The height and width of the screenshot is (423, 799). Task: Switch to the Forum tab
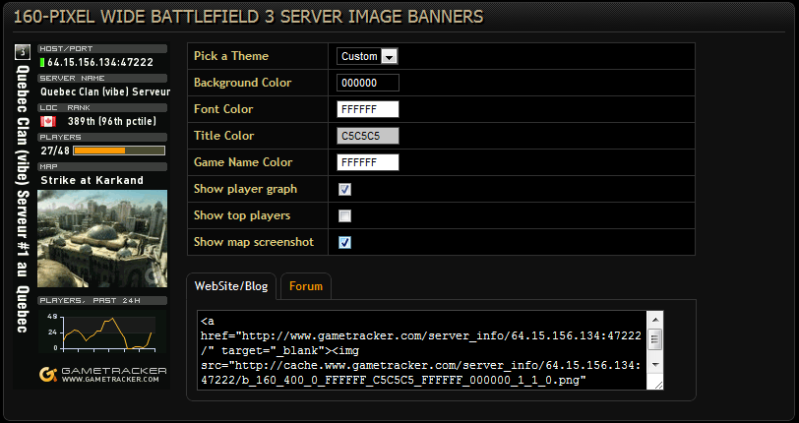[306, 286]
